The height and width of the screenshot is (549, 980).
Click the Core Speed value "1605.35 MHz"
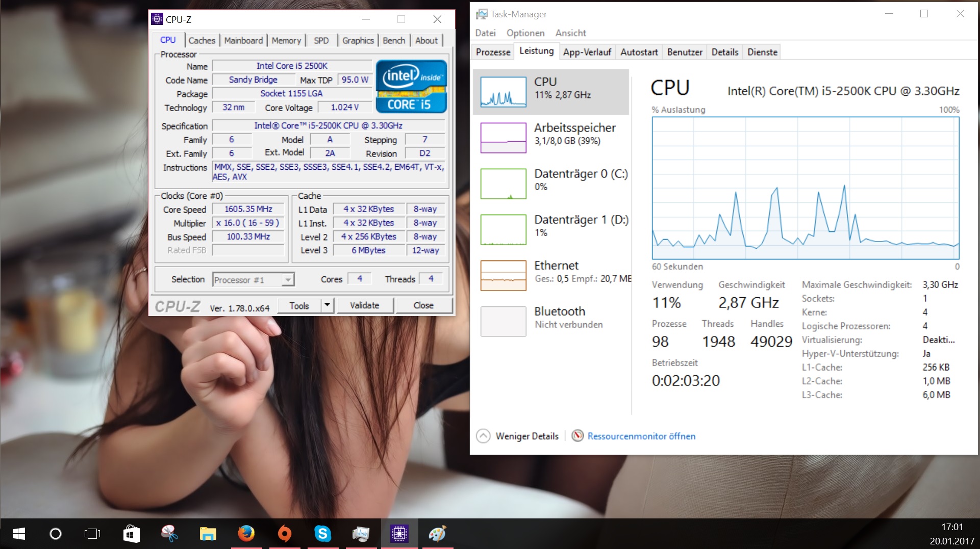click(248, 209)
